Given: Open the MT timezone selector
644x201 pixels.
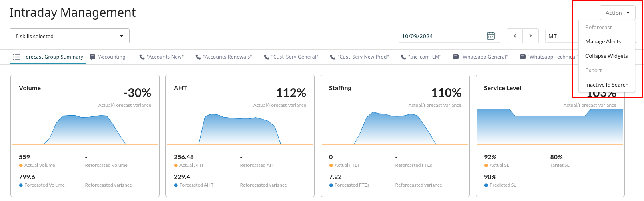Looking at the screenshot, I should (562, 36).
